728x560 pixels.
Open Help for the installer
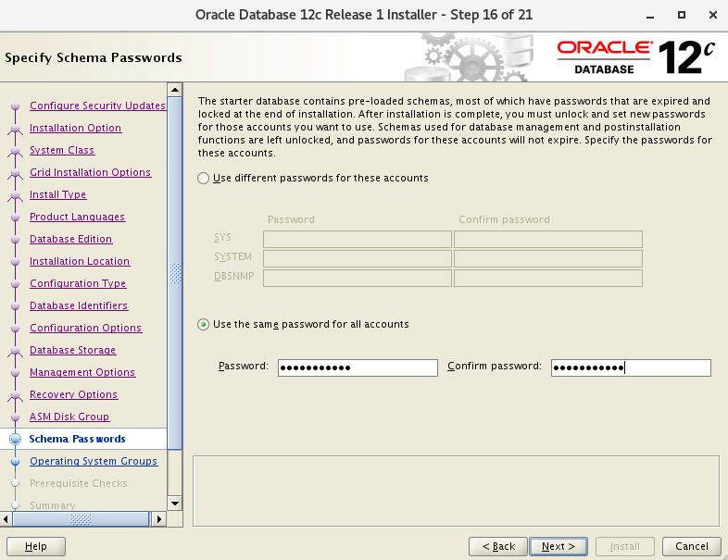pos(36,546)
